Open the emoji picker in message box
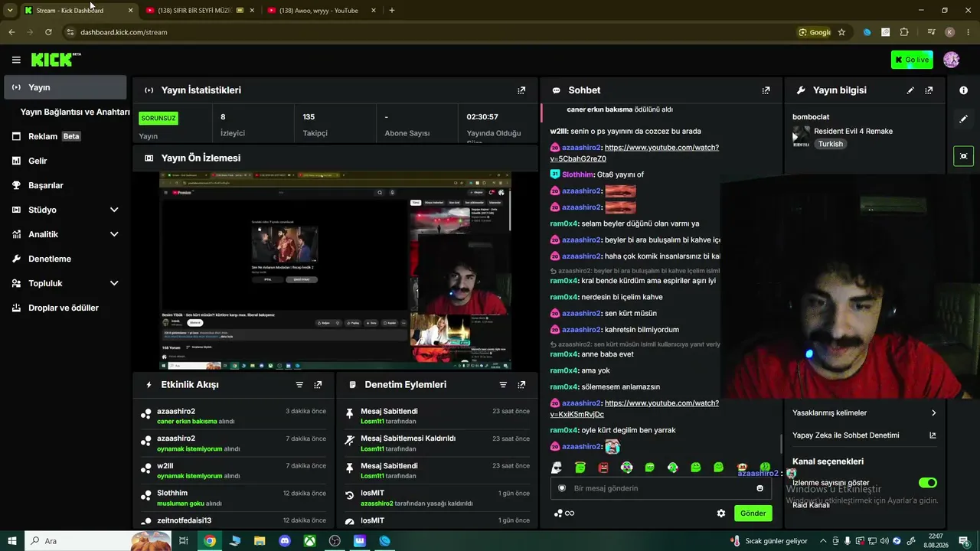The image size is (980, 551). (x=759, y=488)
